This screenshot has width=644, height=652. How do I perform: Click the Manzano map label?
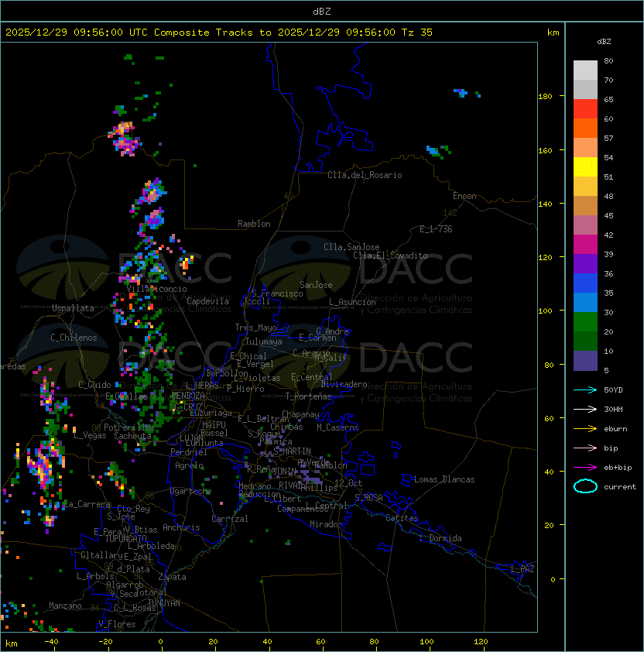coord(65,606)
